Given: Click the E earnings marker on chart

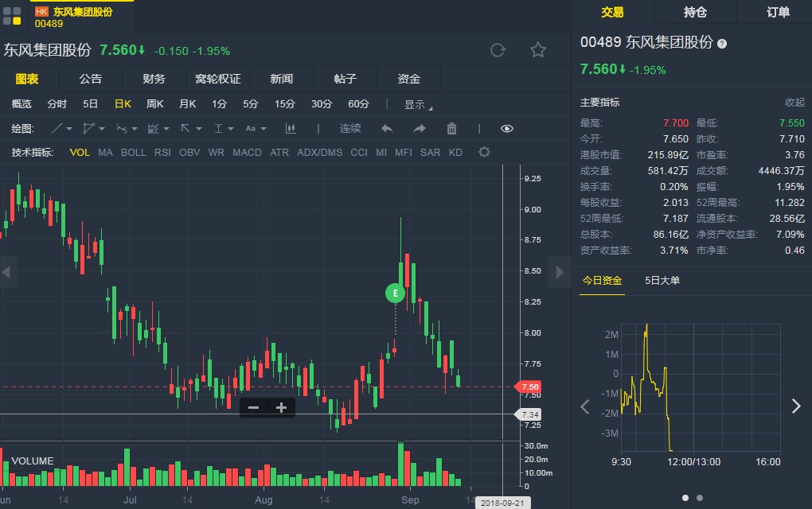Looking at the screenshot, I should [395, 293].
